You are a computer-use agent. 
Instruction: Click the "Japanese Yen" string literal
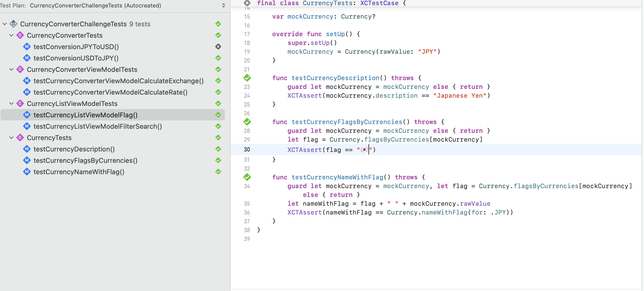pyautogui.click(x=460, y=96)
